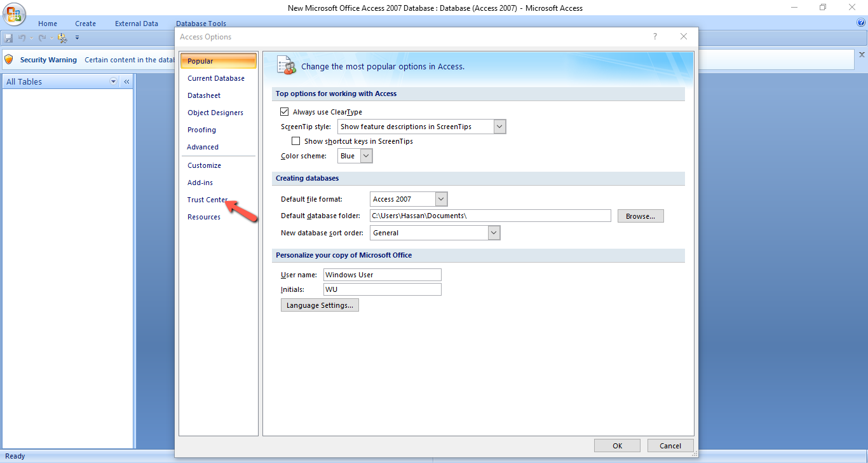Click the Save icon in Quick Access Toolbar

[9, 38]
